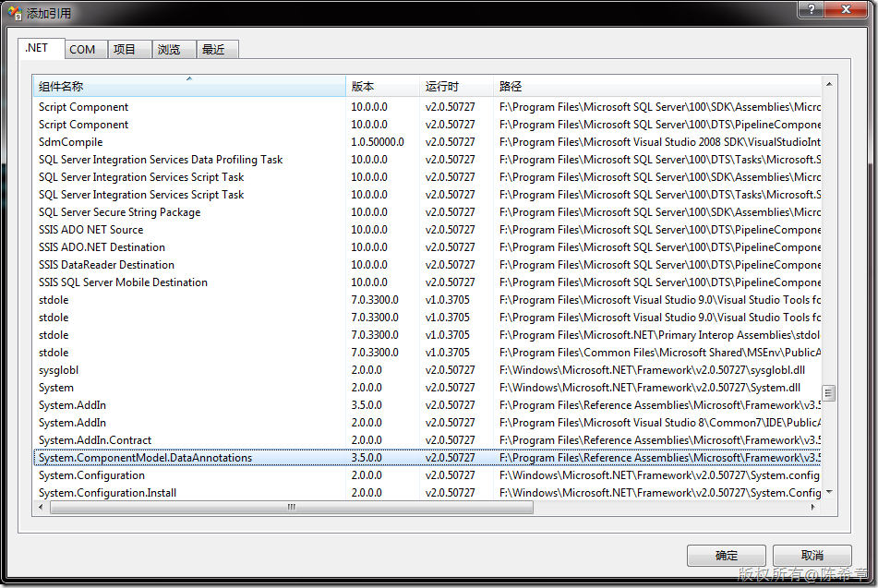Select System.Configuration.Install row
The width and height of the screenshot is (878, 588).
click(427, 493)
